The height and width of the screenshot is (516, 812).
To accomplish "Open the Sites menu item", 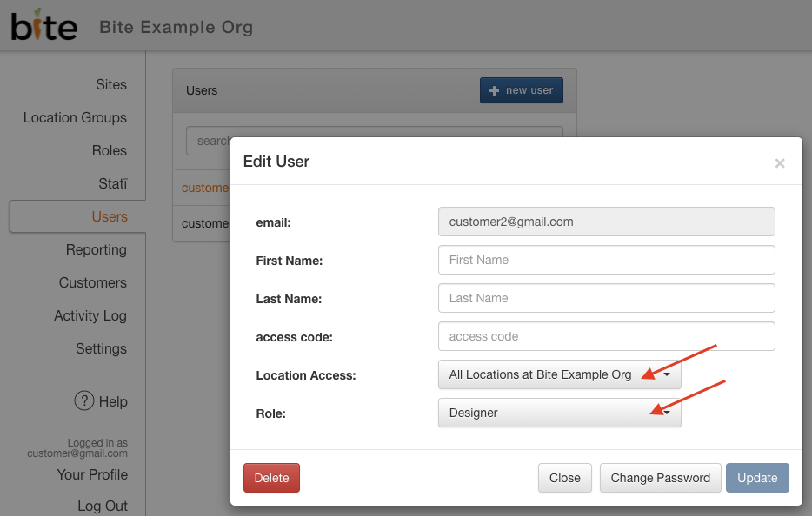I will 110,84.
